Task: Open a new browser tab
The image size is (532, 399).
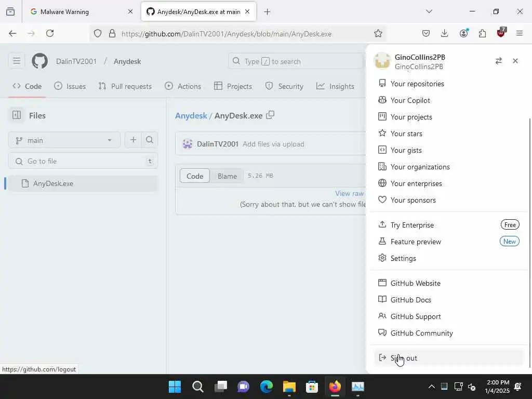Action: point(268,12)
